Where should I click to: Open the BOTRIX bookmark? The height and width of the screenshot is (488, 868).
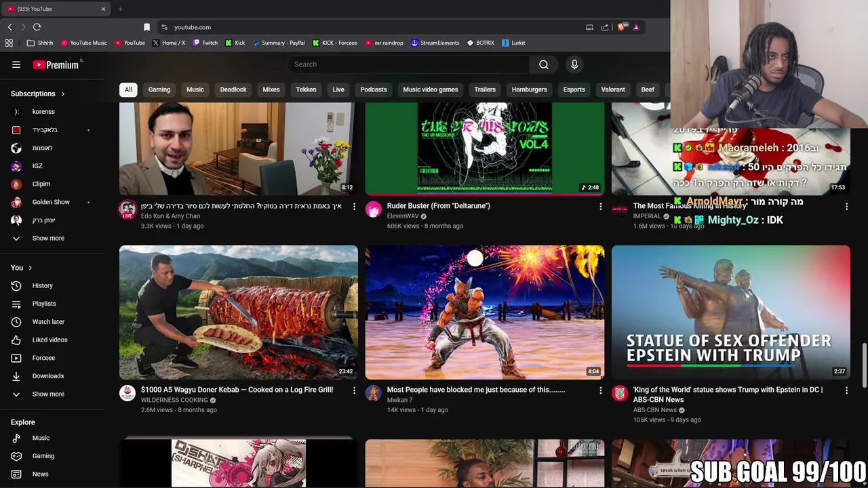click(x=480, y=43)
